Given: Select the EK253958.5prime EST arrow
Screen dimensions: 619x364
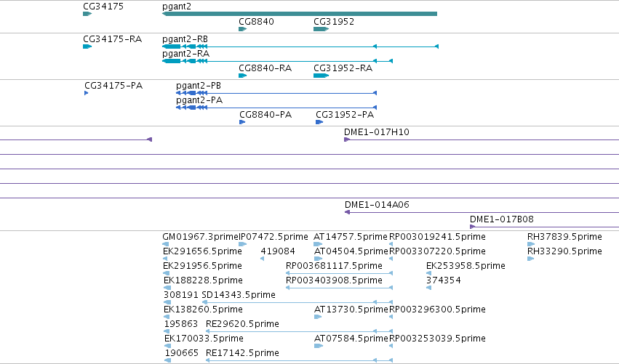Looking at the screenshot, I should click(x=428, y=273).
